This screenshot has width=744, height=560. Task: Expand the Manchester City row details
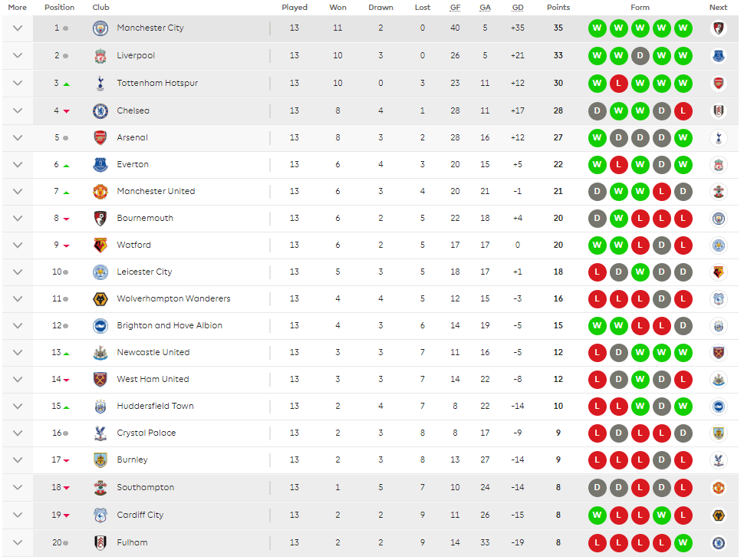pyautogui.click(x=18, y=28)
